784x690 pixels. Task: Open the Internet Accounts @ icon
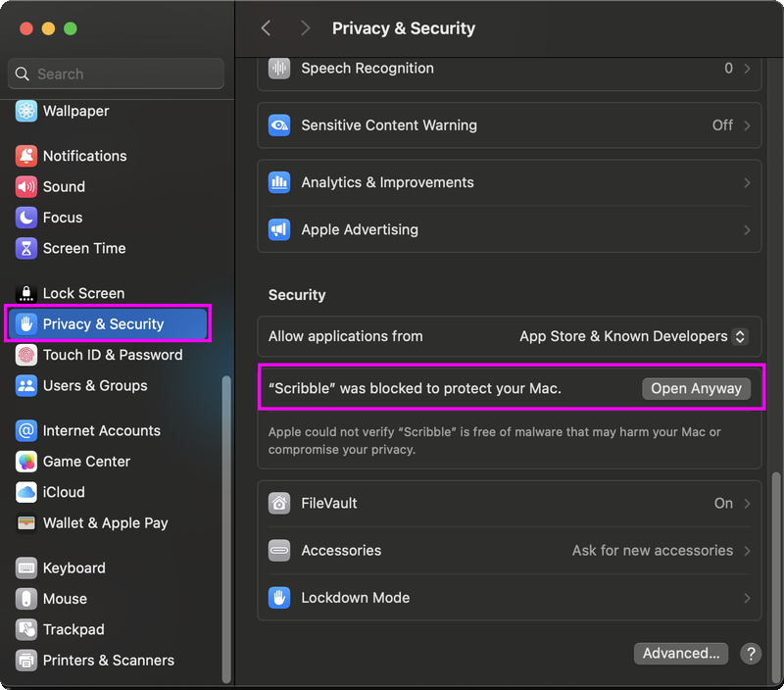coord(26,431)
